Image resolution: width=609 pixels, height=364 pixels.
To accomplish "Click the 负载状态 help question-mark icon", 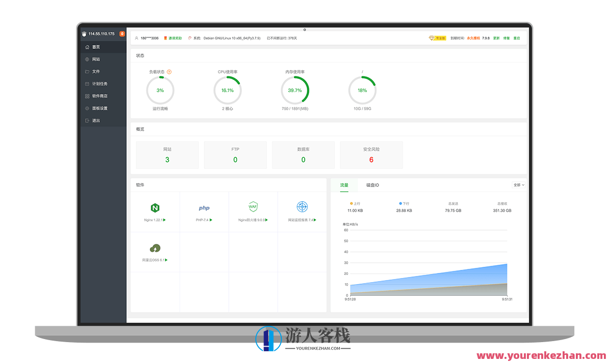I will (169, 72).
